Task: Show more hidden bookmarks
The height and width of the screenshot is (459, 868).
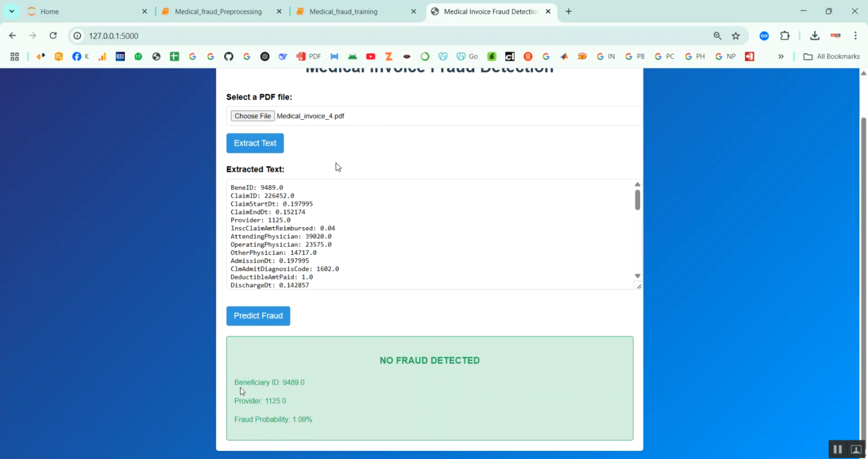Action: click(781, 57)
